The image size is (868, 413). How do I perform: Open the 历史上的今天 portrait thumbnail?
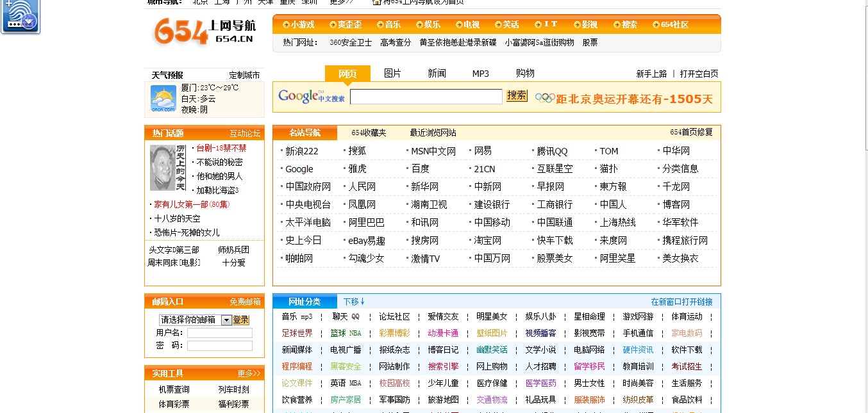click(167, 168)
